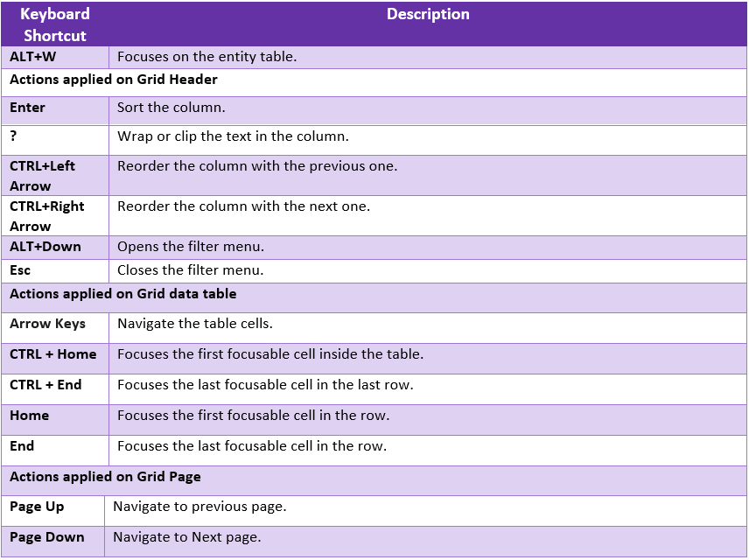The image size is (749, 560).
Task: Click the 'Actions applied on Grid Page' row
Action: [x=105, y=477]
